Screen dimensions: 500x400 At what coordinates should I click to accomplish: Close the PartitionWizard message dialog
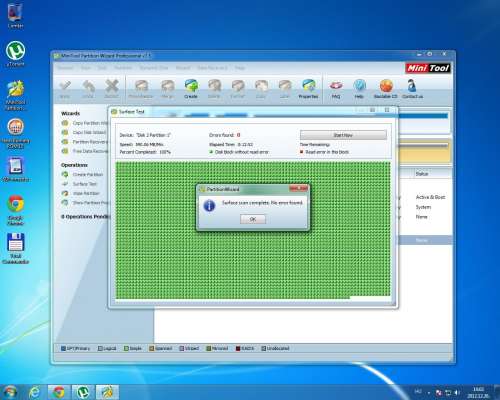(x=298, y=189)
